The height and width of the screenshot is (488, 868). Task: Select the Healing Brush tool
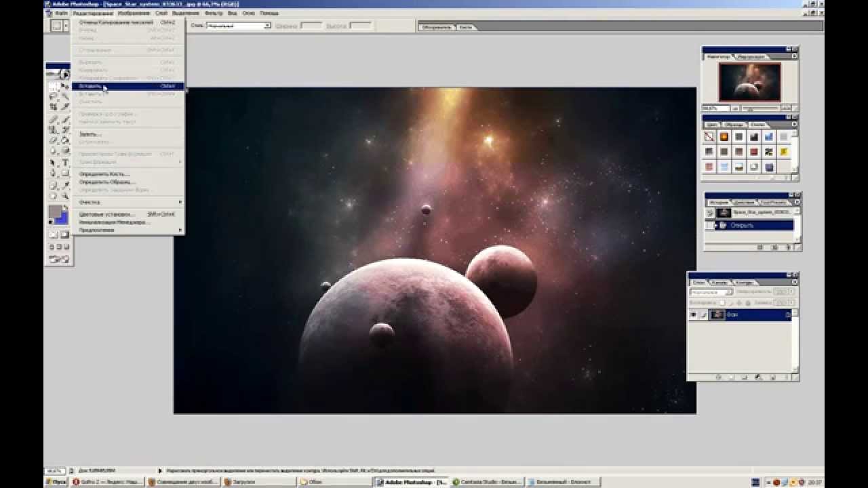(54, 119)
